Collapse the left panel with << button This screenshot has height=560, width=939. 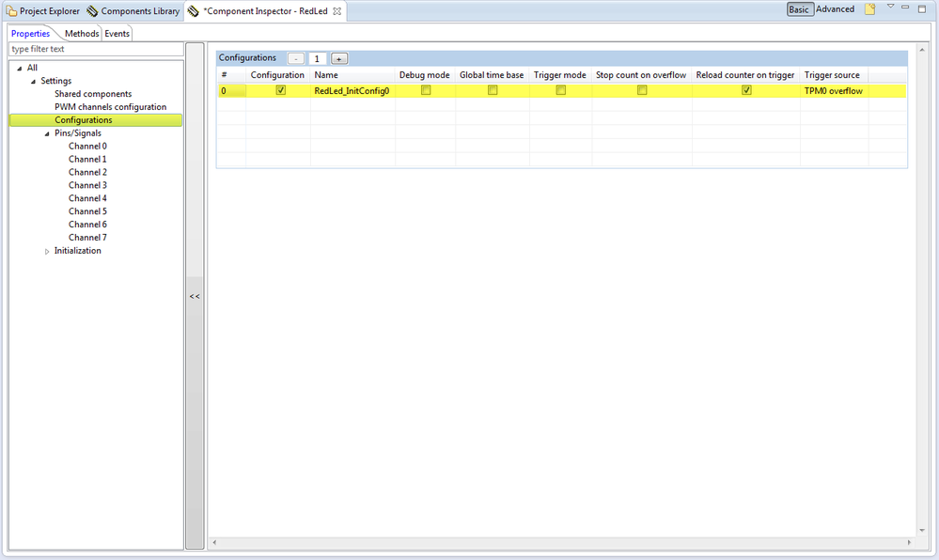point(195,296)
